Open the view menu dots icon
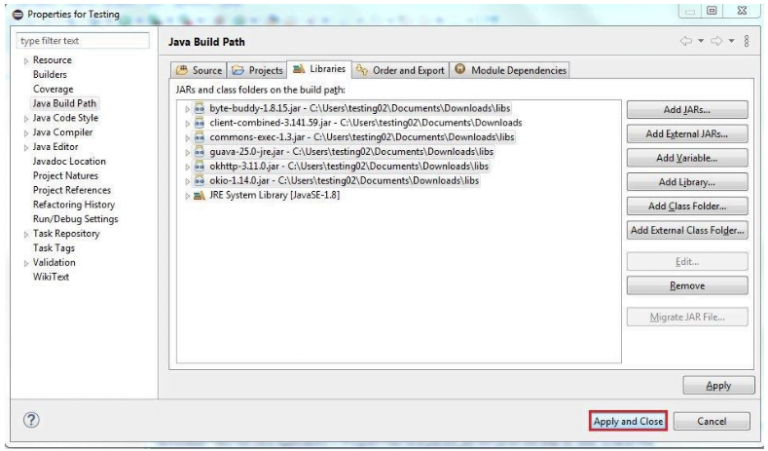 (746, 41)
